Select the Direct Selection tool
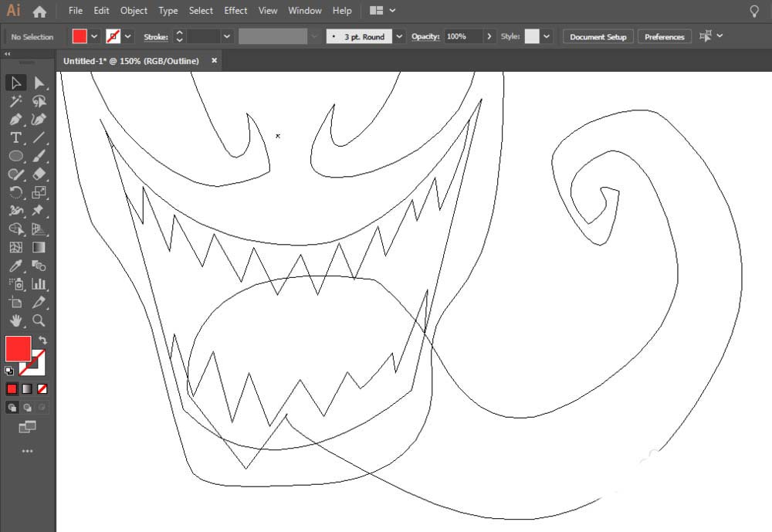Image resolution: width=772 pixels, height=532 pixels. (39, 83)
